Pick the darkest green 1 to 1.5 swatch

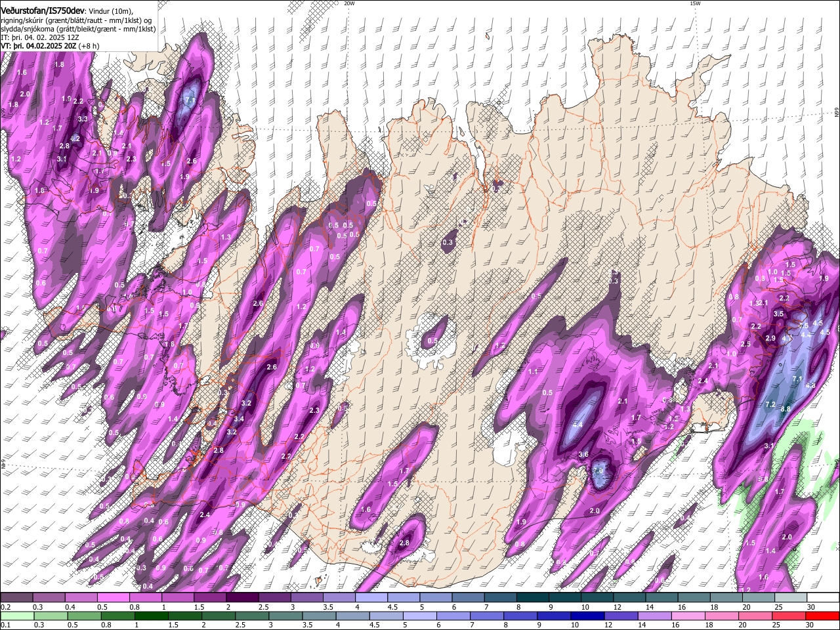pos(151,616)
